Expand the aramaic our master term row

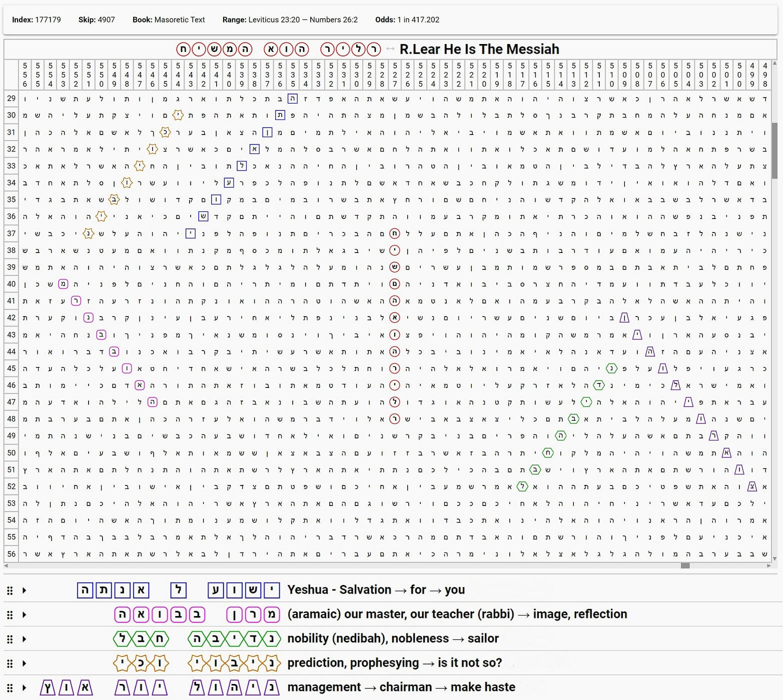pyautogui.click(x=24, y=614)
